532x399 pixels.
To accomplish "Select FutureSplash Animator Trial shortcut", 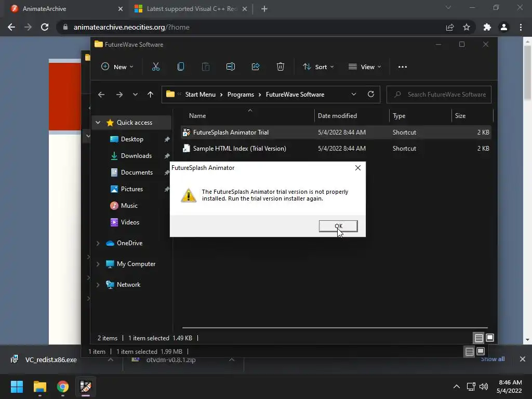I will (x=336, y=132).
